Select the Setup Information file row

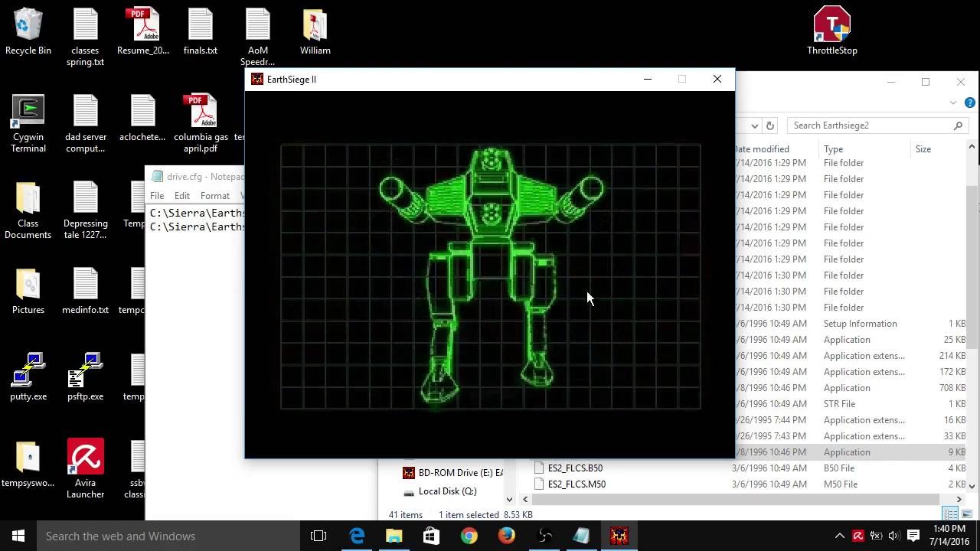(x=848, y=324)
